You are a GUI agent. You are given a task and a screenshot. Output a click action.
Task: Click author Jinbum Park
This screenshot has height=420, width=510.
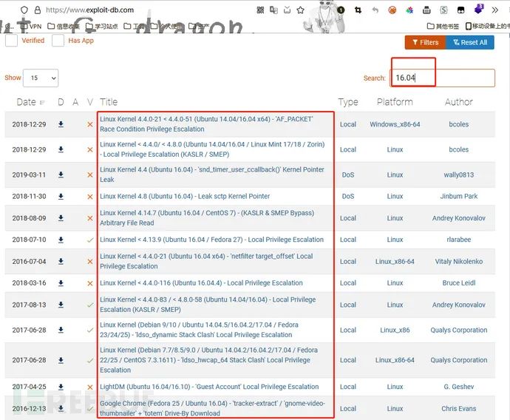point(459,196)
